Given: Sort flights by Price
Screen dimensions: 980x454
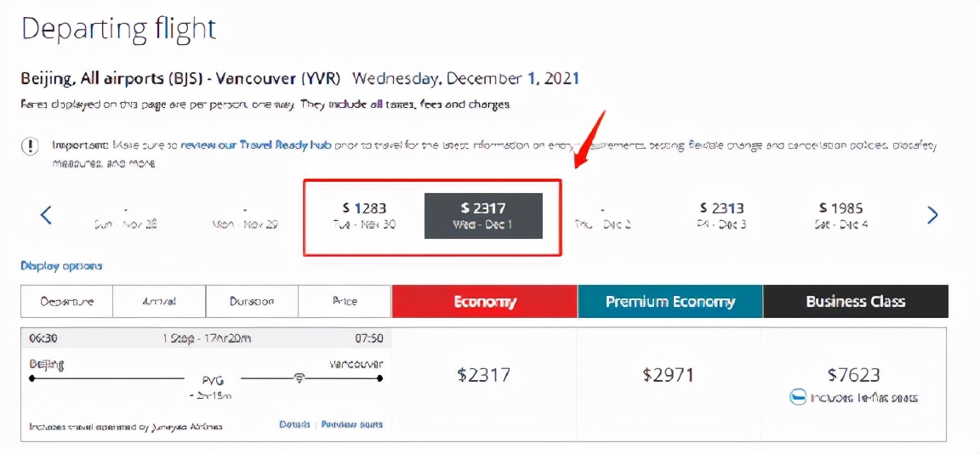Looking at the screenshot, I should 345,301.
